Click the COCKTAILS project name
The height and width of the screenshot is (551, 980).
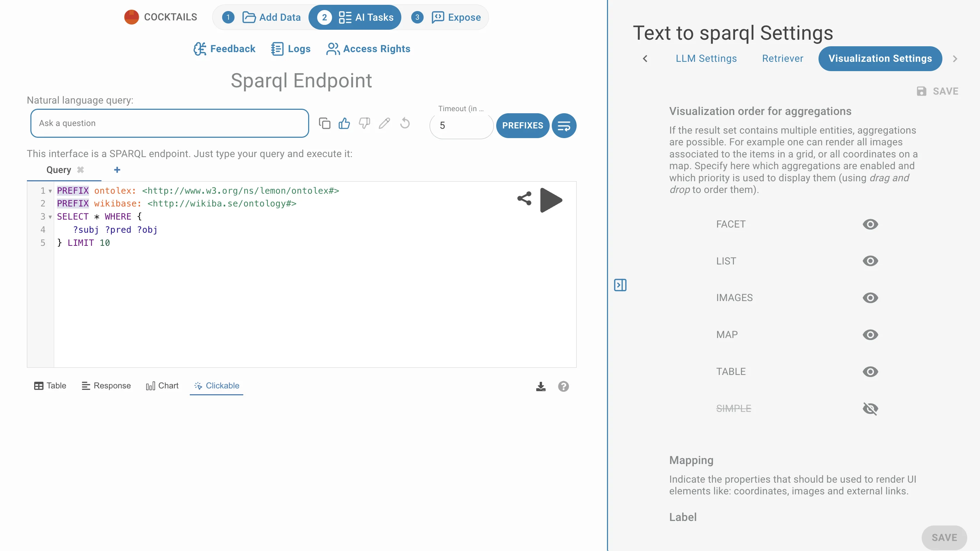tap(170, 17)
